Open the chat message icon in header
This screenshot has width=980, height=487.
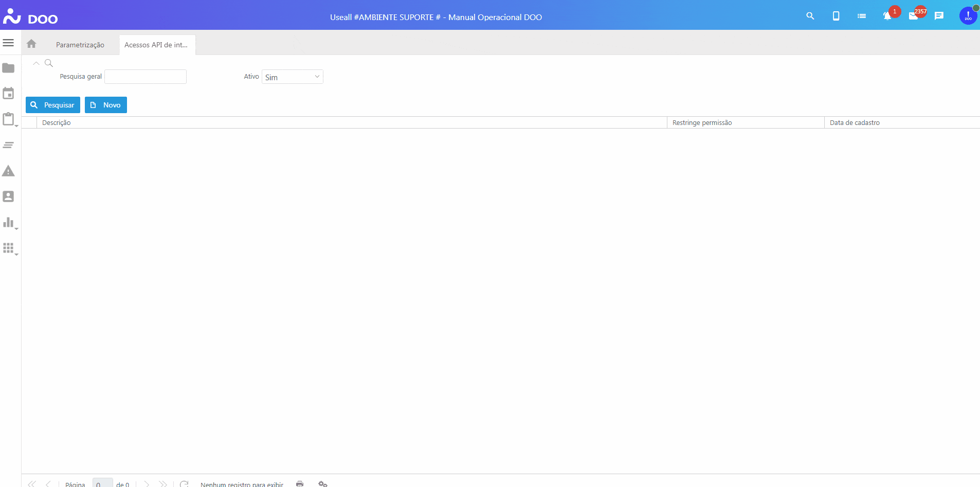point(939,16)
